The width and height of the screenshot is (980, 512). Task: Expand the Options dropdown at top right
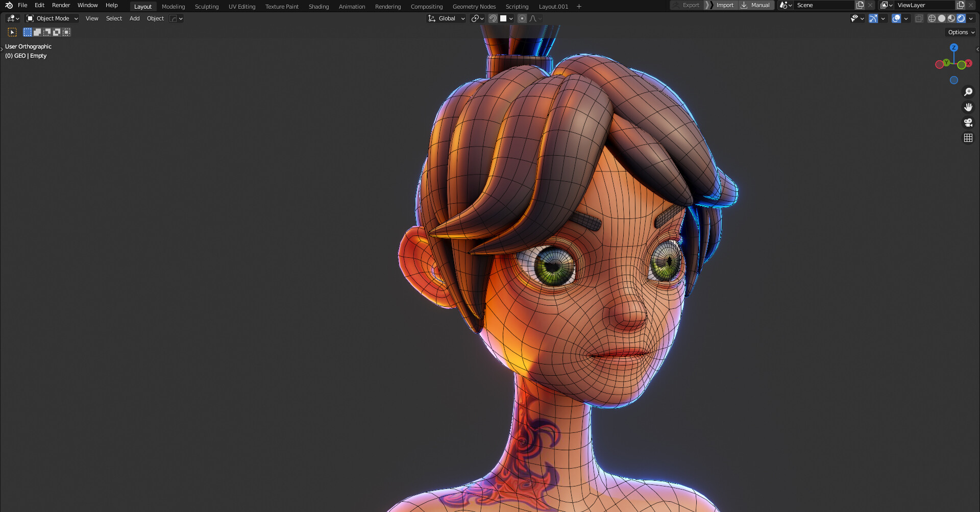960,32
